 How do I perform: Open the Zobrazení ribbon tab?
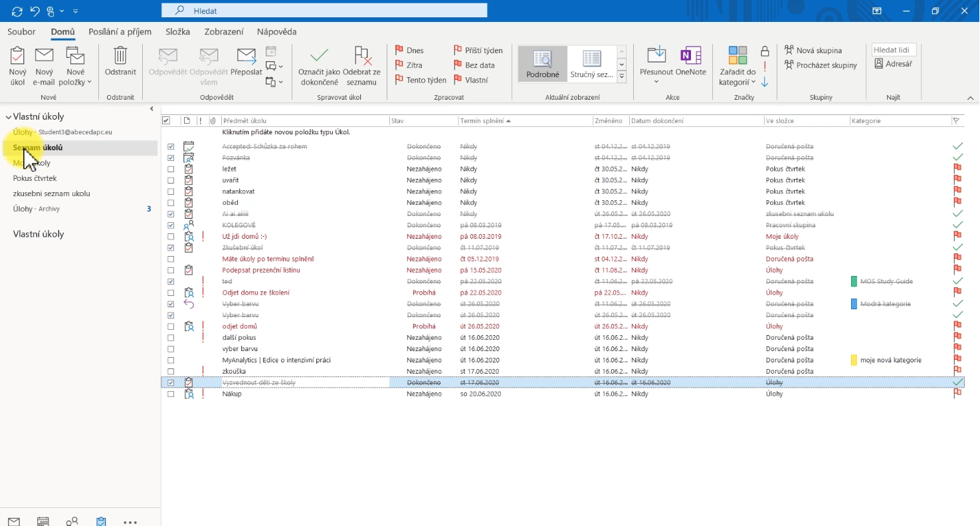(x=223, y=32)
